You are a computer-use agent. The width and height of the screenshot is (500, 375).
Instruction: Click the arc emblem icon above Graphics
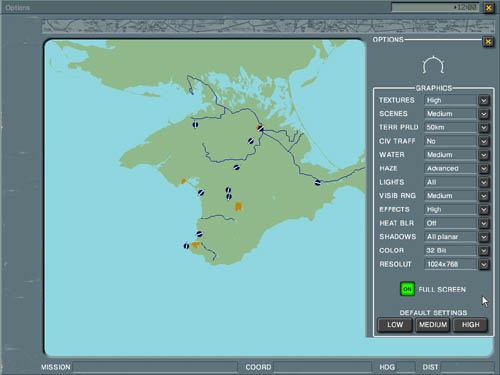(x=433, y=65)
